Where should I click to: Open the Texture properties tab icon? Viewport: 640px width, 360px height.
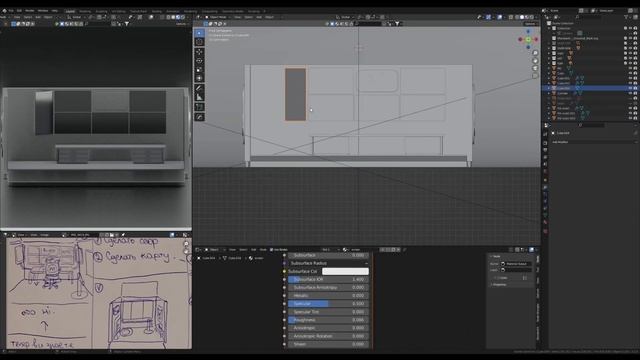(546, 231)
